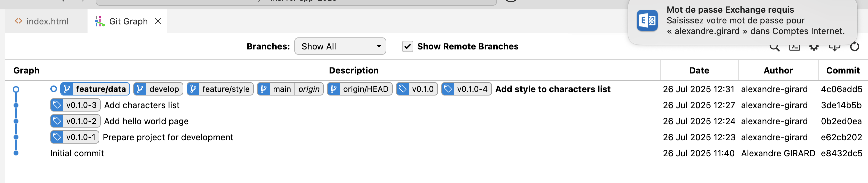Click the Exchange password notification
868x183 pixels.
coord(742,21)
